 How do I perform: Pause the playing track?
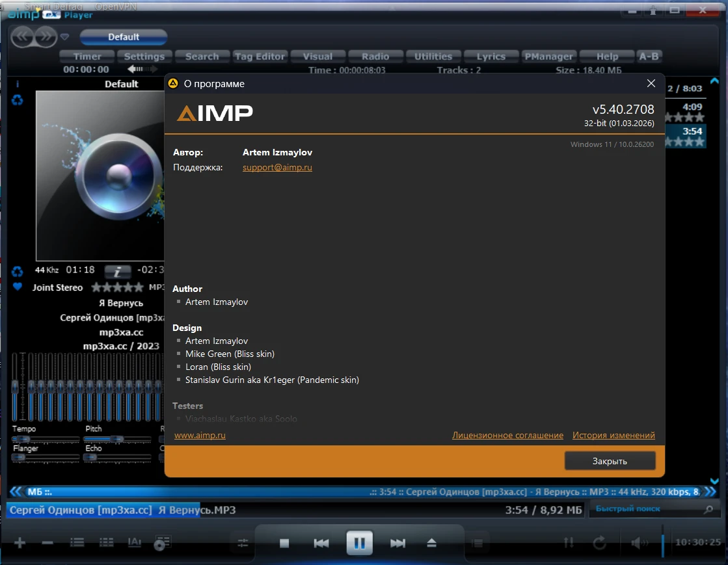[x=359, y=542]
